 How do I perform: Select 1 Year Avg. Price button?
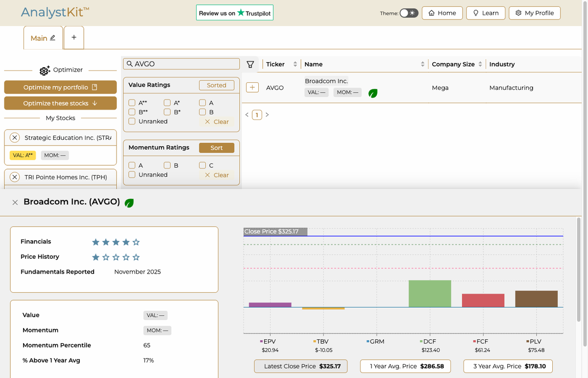pyautogui.click(x=406, y=366)
